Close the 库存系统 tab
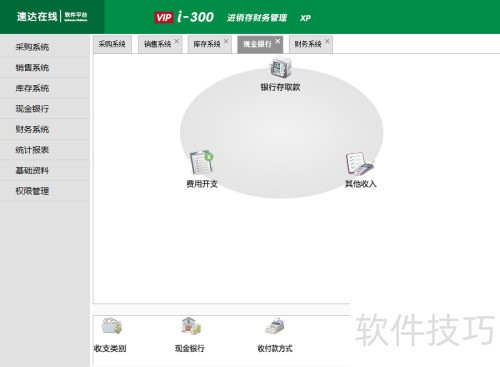The width and height of the screenshot is (500, 367). [x=226, y=41]
